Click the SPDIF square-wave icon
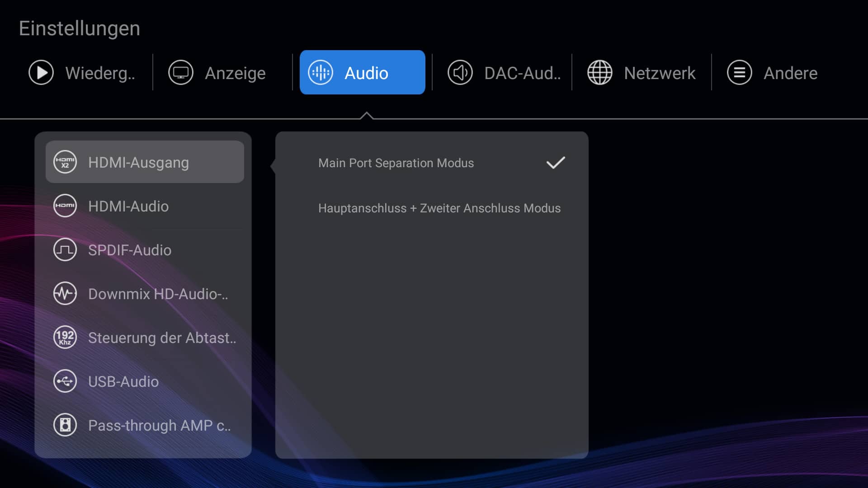The width and height of the screenshot is (868, 488). tap(65, 250)
